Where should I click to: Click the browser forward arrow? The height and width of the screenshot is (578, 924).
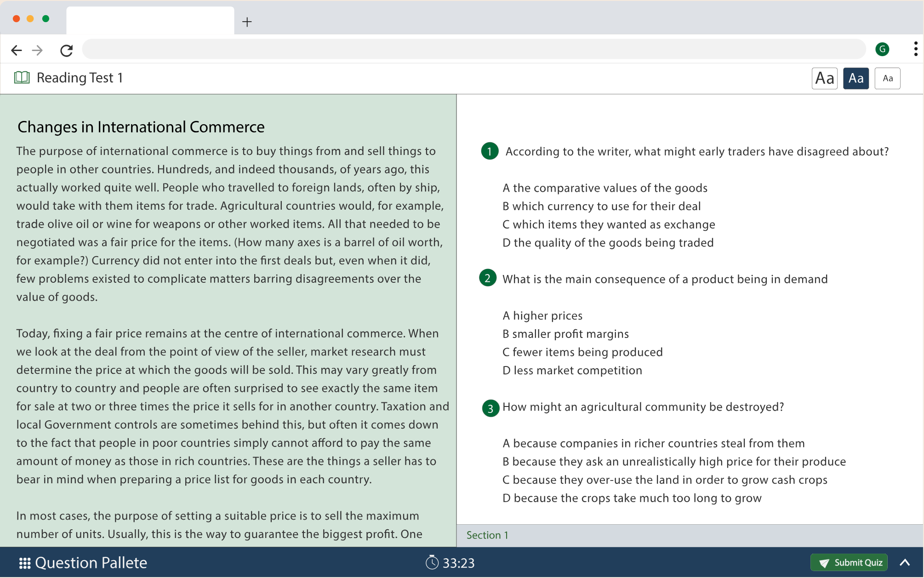(38, 50)
